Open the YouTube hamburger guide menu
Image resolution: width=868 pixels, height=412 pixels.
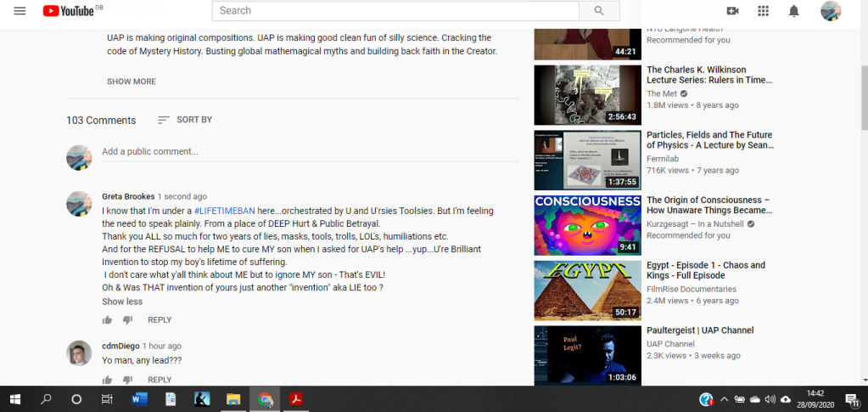[20, 11]
